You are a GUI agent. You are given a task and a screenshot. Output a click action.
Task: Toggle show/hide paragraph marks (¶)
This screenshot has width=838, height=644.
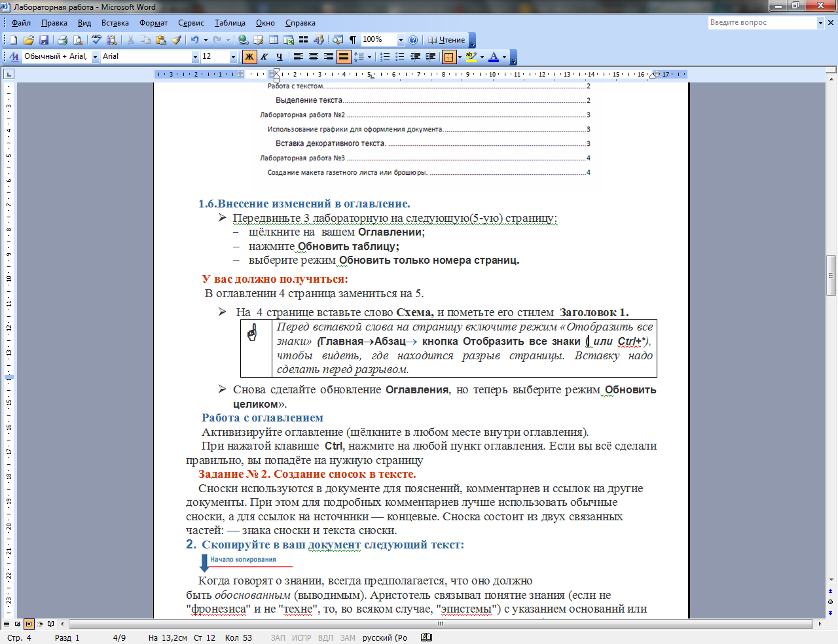[x=353, y=40]
